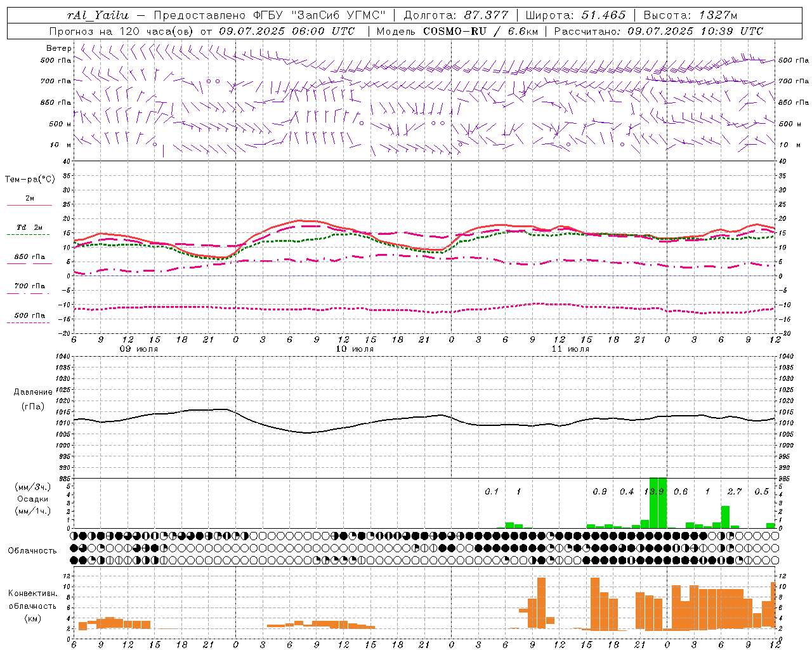The width and height of the screenshot is (812, 650).
Task: Click the 09 июля date label
Action: point(139,349)
